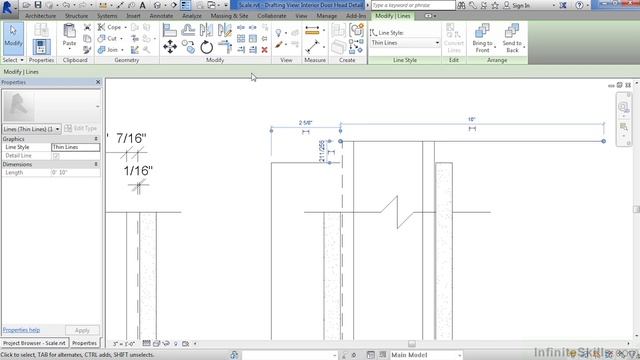Click the keyword search input field
640x360 pixels.
pos(413,5)
